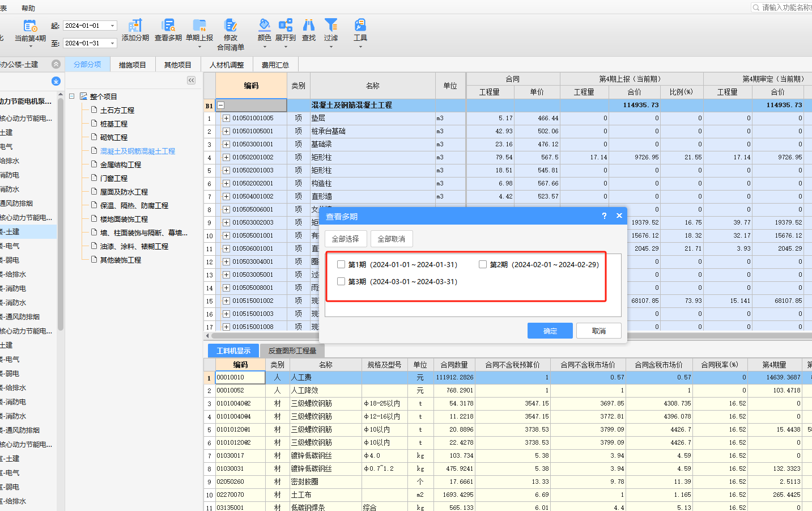Screen dimensions: 812x511
Task: Switch to the 反查图形工程量 tab
Action: coord(292,350)
